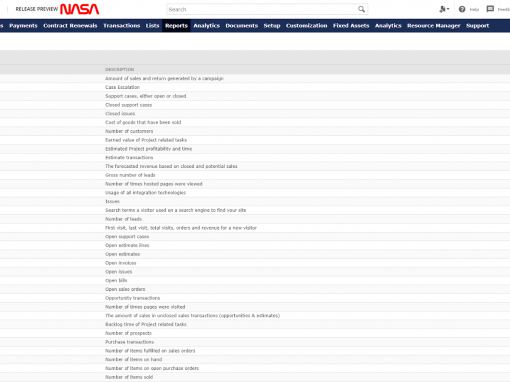Select the 'Number of customers' row

(255, 131)
